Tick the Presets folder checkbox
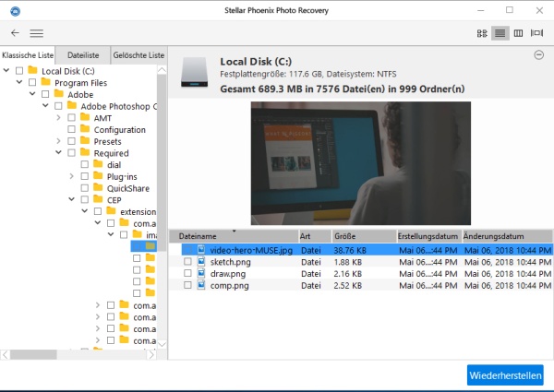The width and height of the screenshot is (554, 392). point(71,141)
